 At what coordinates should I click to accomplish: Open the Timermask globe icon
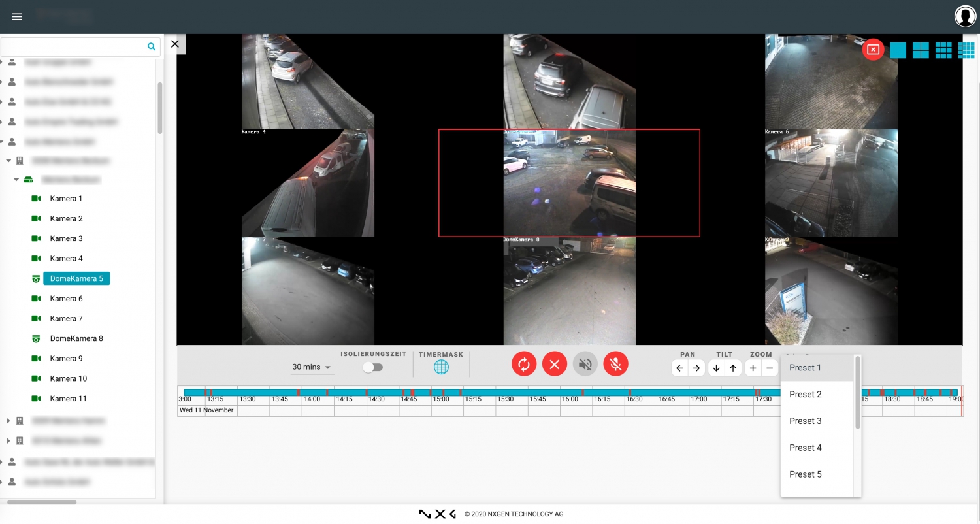click(441, 367)
